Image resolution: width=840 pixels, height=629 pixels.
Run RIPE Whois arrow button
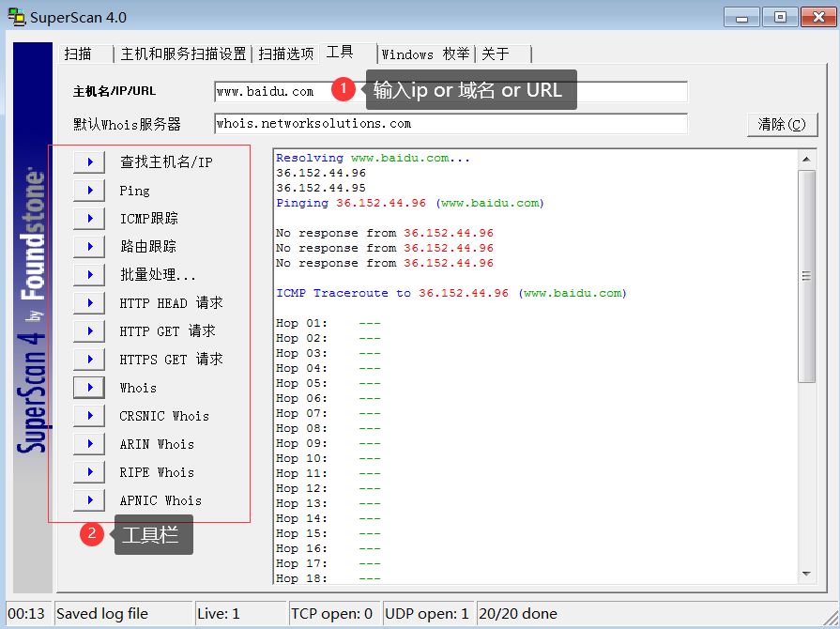click(89, 472)
